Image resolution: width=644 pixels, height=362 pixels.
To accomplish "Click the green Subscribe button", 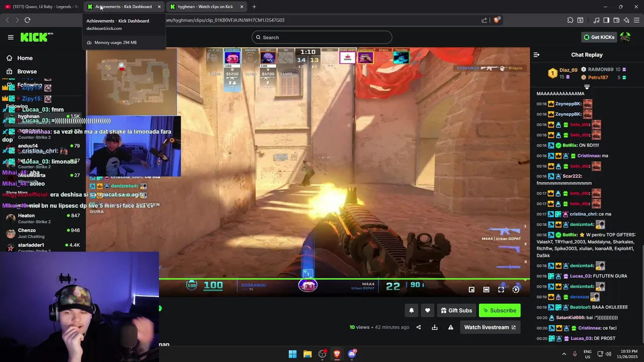I will click(500, 311).
